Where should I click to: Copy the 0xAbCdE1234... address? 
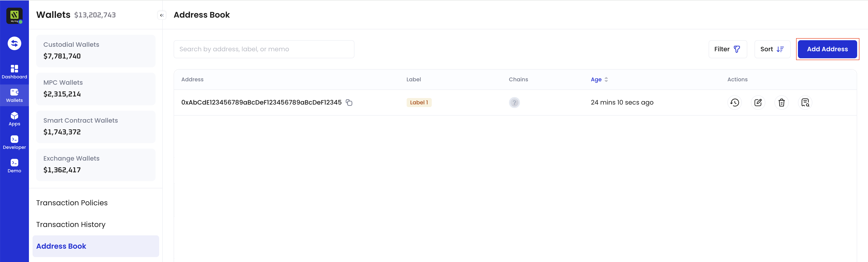coord(349,102)
